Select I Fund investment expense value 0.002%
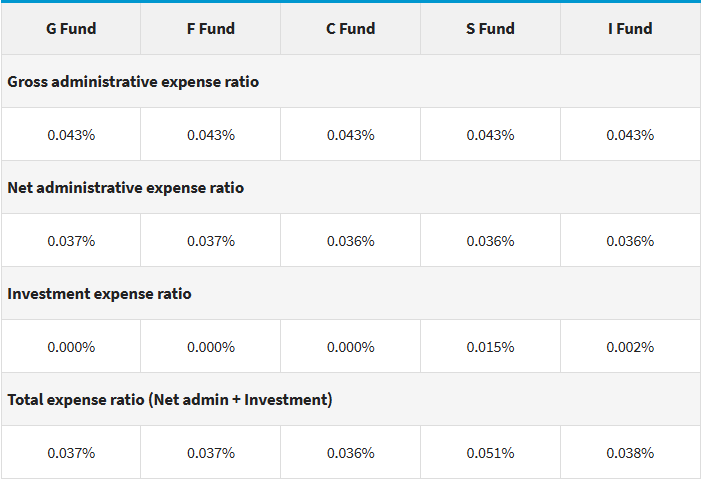The image size is (704, 481). click(630, 347)
